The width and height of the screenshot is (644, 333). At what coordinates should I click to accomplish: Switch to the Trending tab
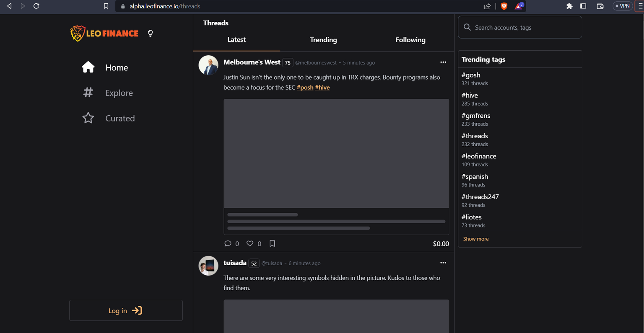click(x=323, y=40)
